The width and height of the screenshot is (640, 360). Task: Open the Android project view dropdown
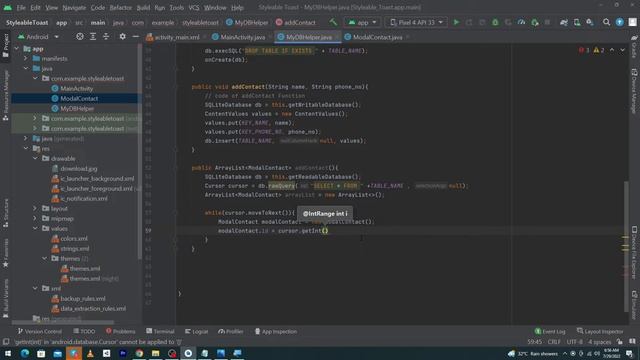point(38,37)
